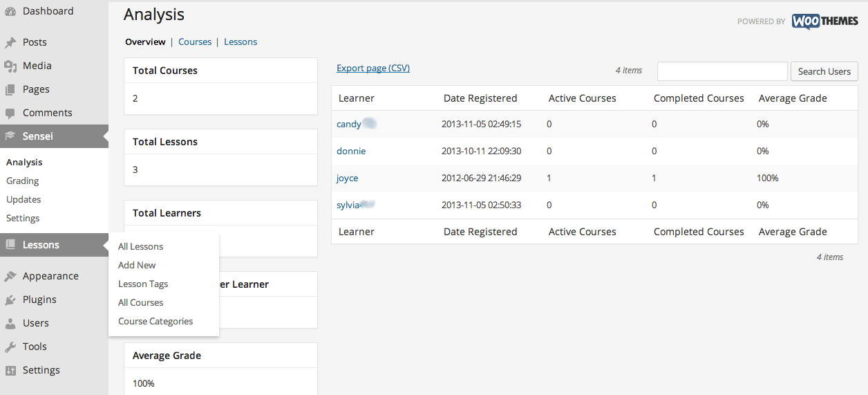The image size is (868, 395).
Task: Select Add New in Lessons flyout
Action: (x=137, y=265)
